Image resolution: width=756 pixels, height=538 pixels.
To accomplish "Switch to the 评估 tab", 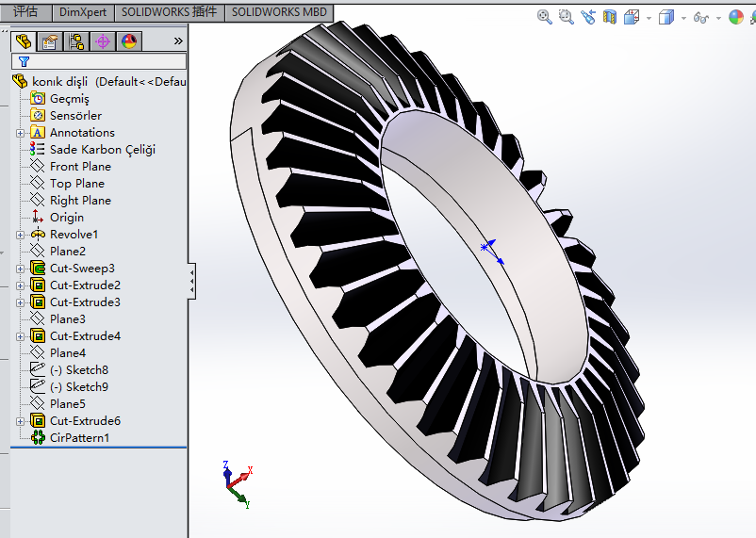I will point(25,12).
